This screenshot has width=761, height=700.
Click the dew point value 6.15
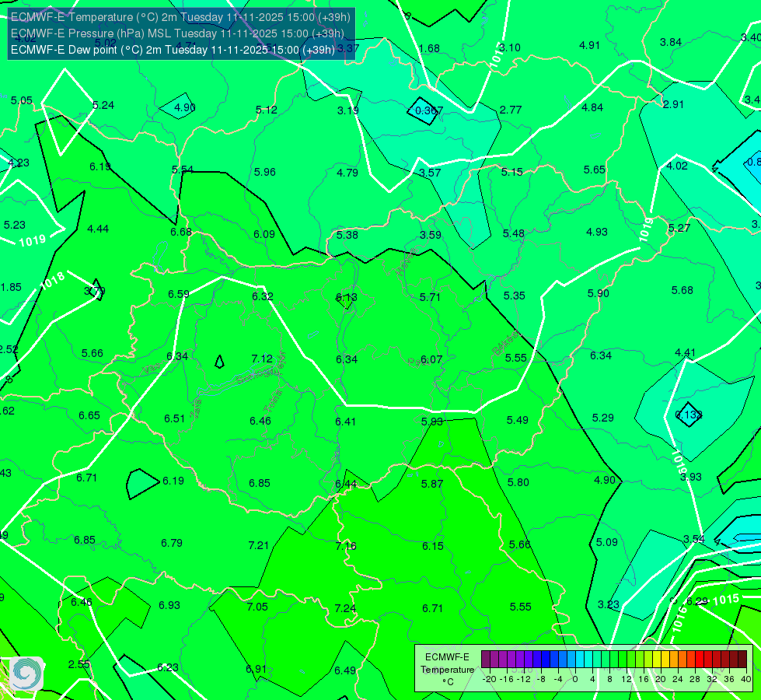coord(432,546)
